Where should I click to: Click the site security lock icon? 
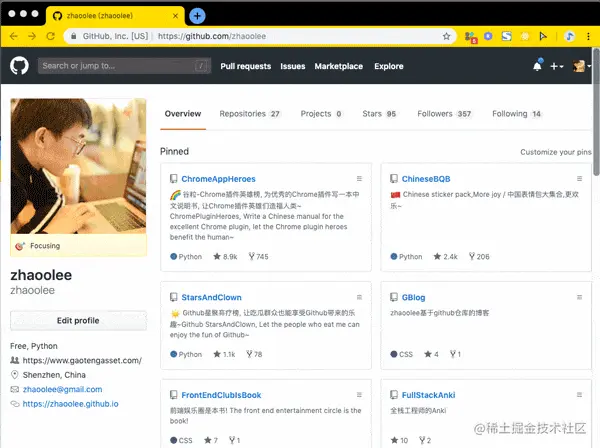[74, 36]
